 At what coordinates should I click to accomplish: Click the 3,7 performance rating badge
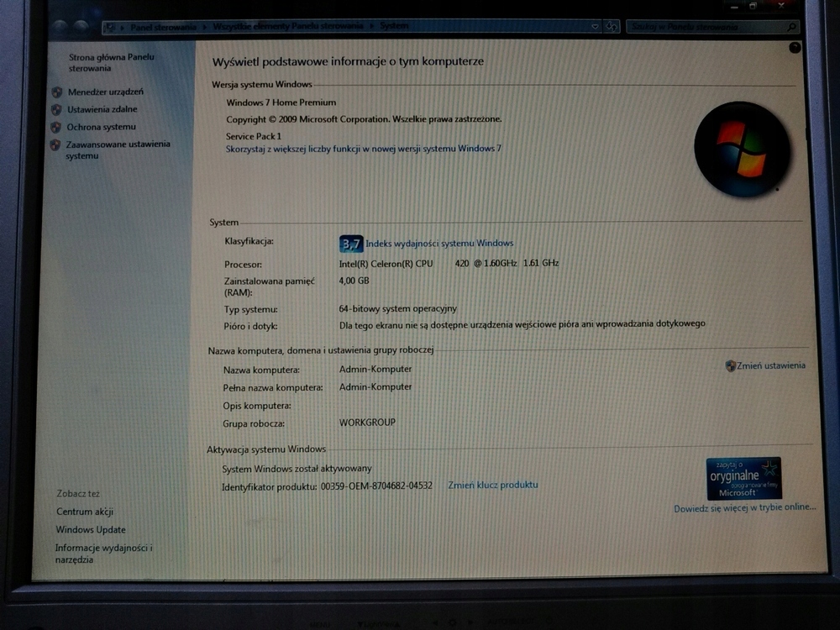coord(351,244)
